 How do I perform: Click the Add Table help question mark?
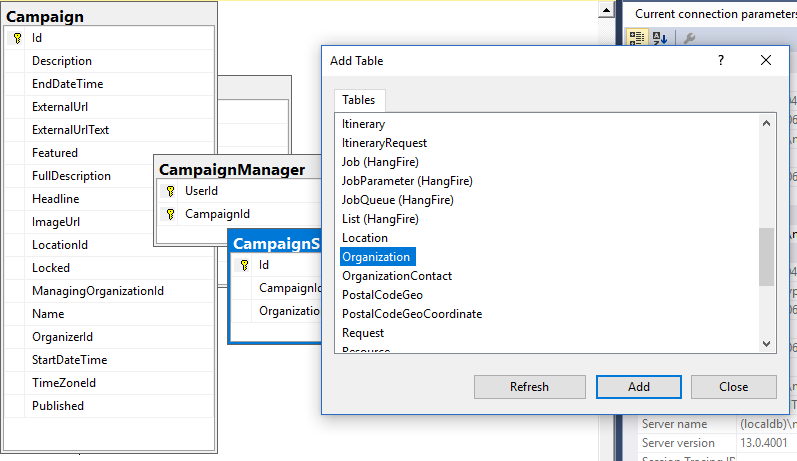(721, 60)
